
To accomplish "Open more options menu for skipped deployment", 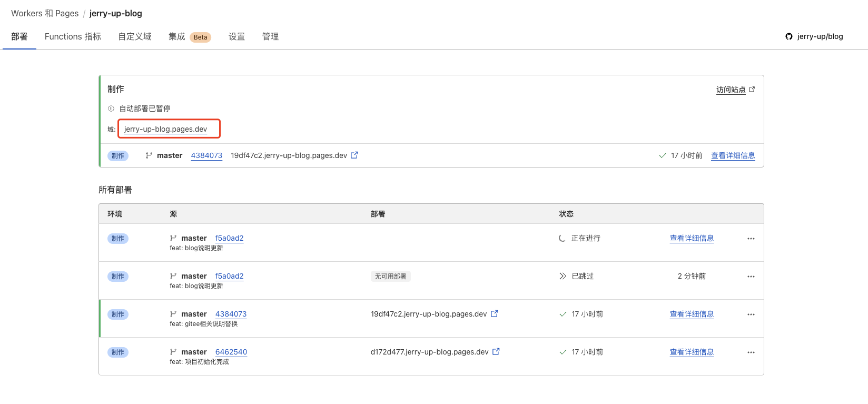I will point(751,277).
